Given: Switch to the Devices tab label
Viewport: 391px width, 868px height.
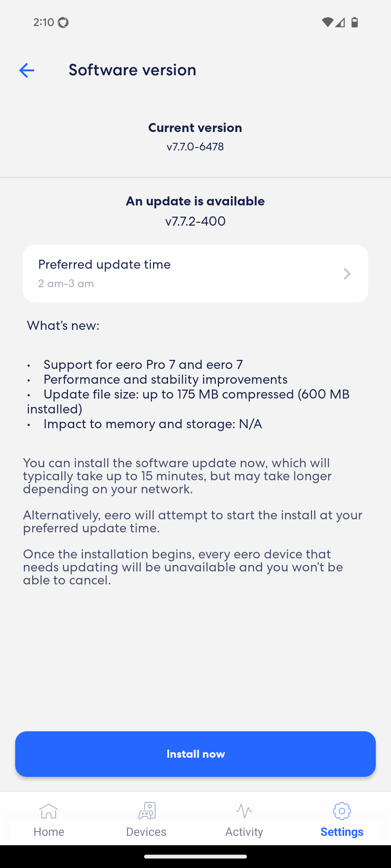Looking at the screenshot, I should coord(146,832).
